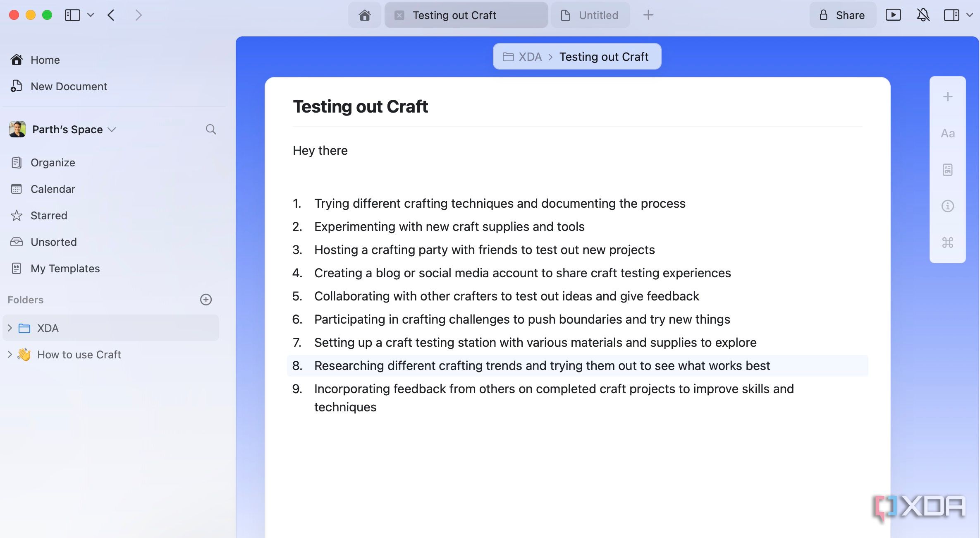Close the Testing out Craft tab
This screenshot has height=538, width=980.
(x=399, y=15)
